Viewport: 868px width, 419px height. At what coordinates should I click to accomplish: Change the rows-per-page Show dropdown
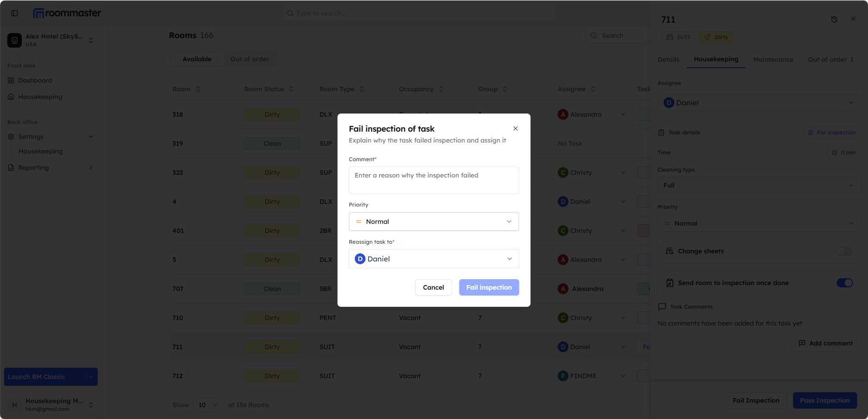208,404
